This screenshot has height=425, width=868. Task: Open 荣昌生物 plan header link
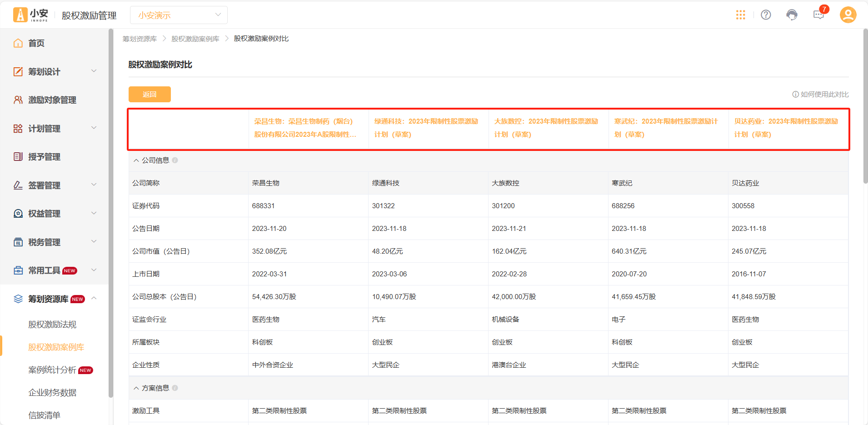tap(305, 128)
